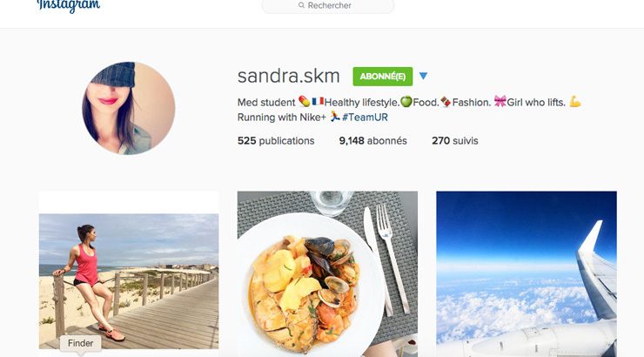Viewport: 644px width, 357px height.
Task: Click the Finder tooltip label
Action: coord(80,343)
